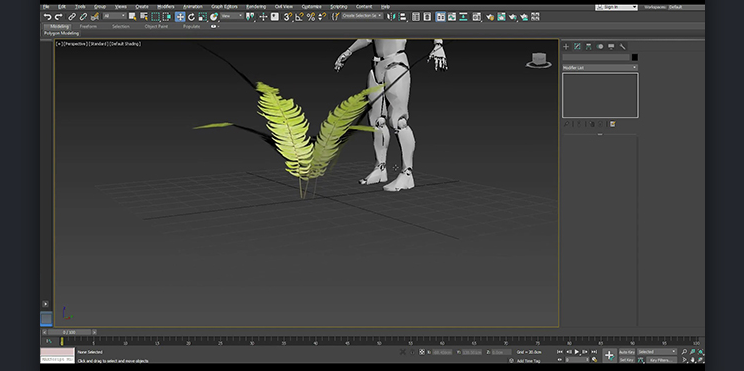Open the Utilities wrench panel tab

click(x=623, y=46)
